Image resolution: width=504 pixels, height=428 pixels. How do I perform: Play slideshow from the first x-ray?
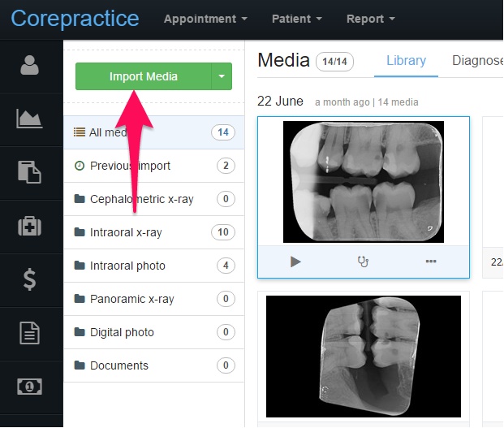click(295, 262)
